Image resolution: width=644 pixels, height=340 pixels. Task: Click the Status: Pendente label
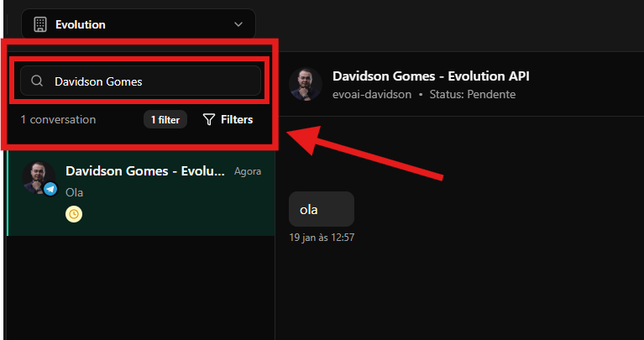(473, 94)
